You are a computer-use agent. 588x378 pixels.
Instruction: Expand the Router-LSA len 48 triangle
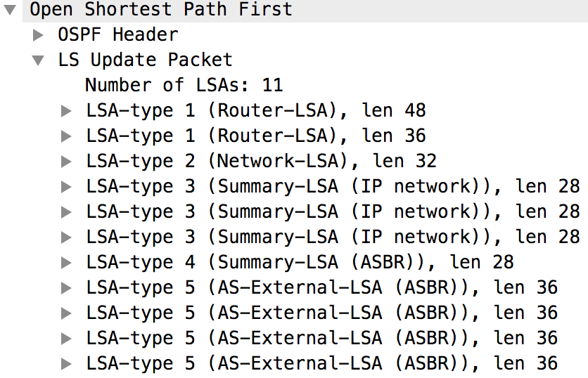tap(67, 111)
